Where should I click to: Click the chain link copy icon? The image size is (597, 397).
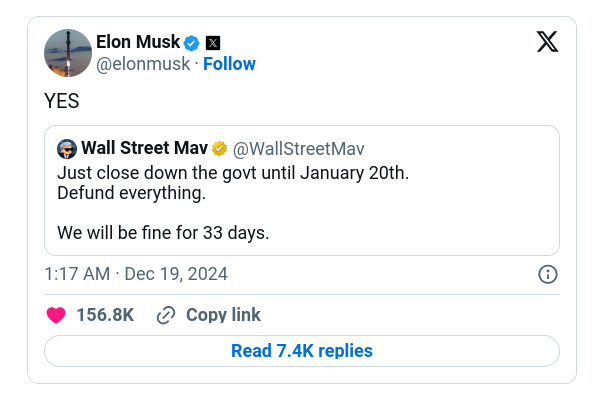pos(166,315)
